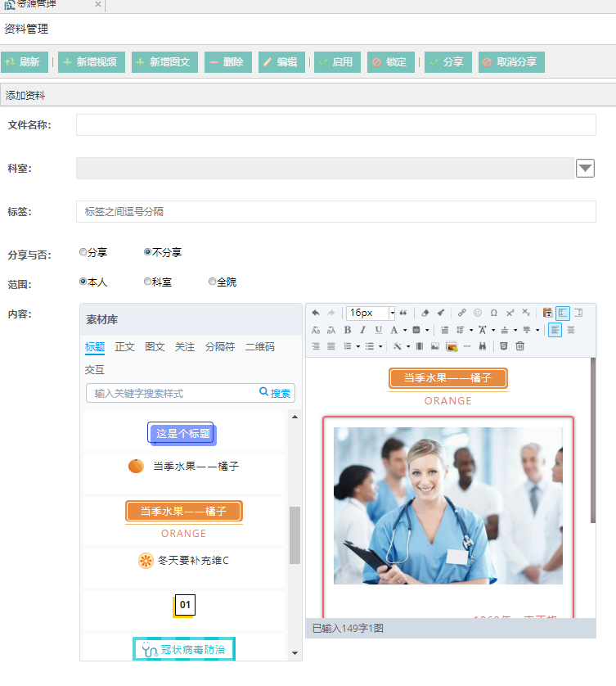
Task: Expand the background color dropdown arrow
Action: point(427,330)
